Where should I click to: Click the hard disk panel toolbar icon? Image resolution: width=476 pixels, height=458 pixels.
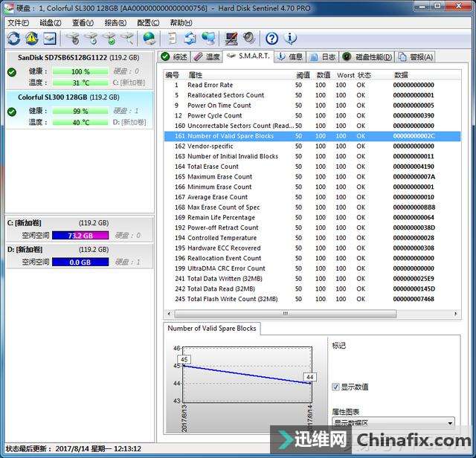[50, 38]
